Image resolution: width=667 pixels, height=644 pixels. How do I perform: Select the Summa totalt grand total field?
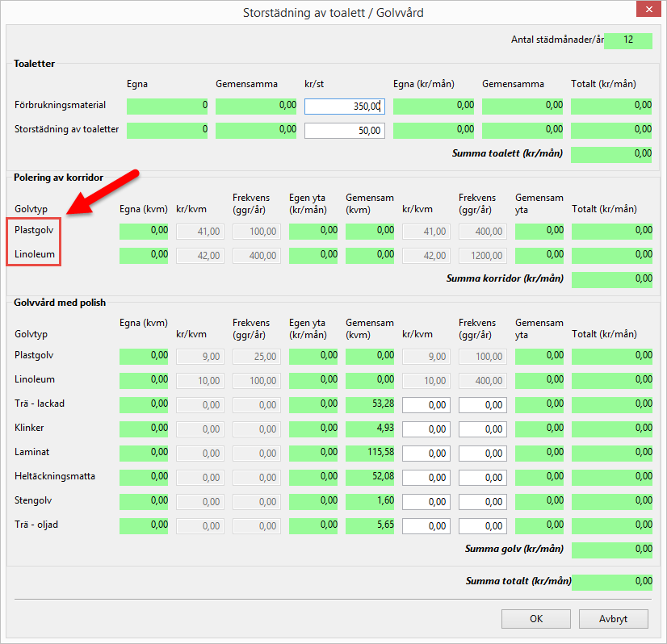(x=611, y=583)
